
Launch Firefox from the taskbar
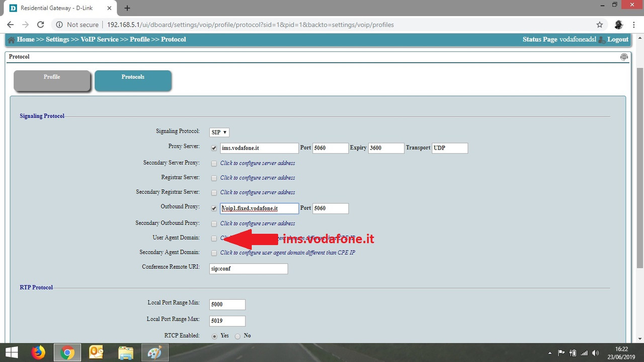pyautogui.click(x=38, y=353)
